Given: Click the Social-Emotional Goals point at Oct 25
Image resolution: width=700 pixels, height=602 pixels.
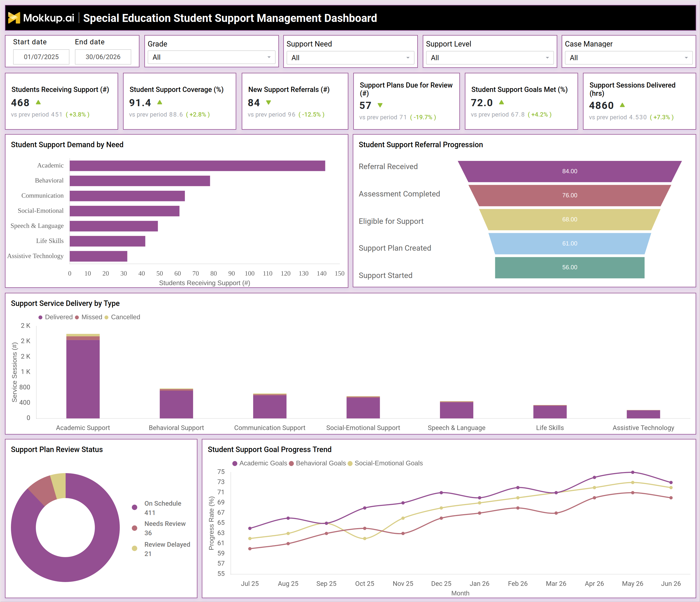Looking at the screenshot, I should point(364,539).
